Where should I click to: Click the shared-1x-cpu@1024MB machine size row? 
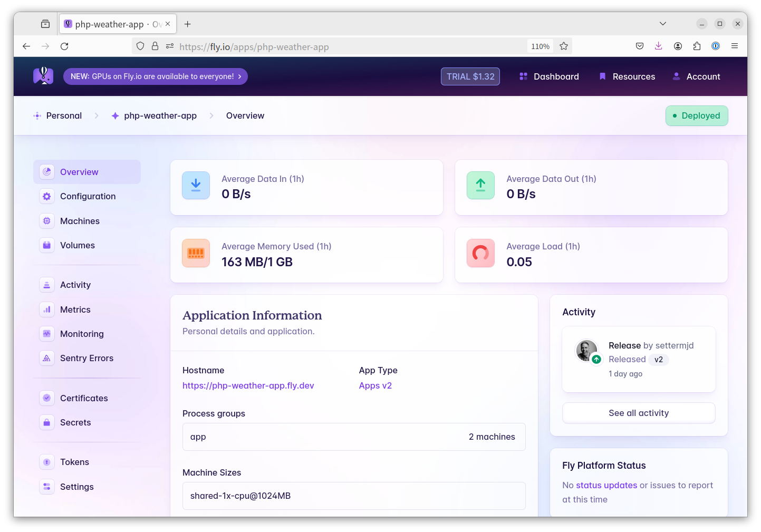click(x=354, y=496)
